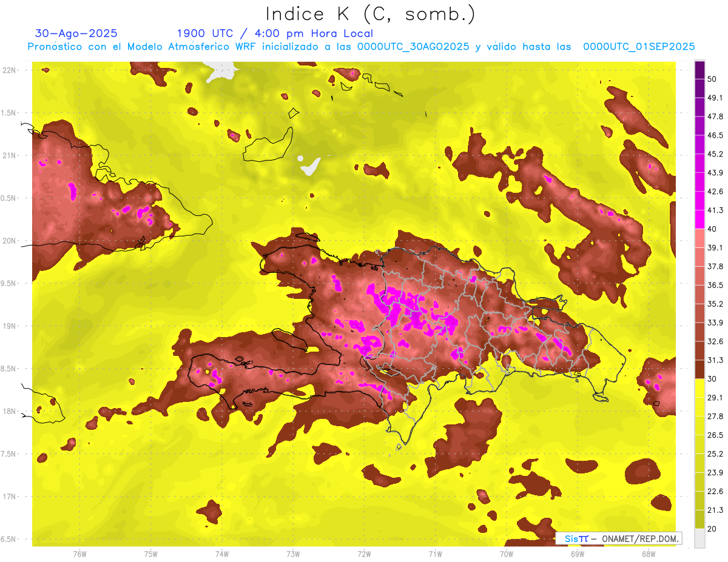Click the colorbar value "46.5"

(715, 135)
